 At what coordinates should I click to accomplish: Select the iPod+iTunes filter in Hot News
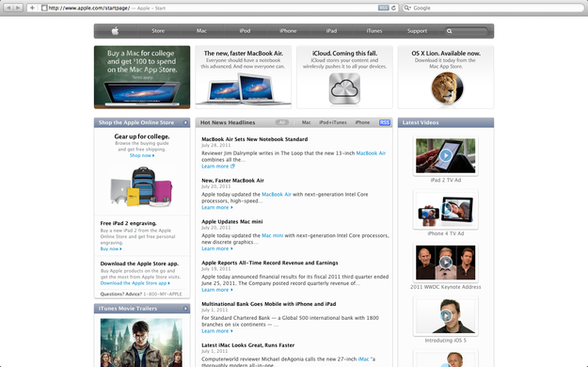click(333, 122)
